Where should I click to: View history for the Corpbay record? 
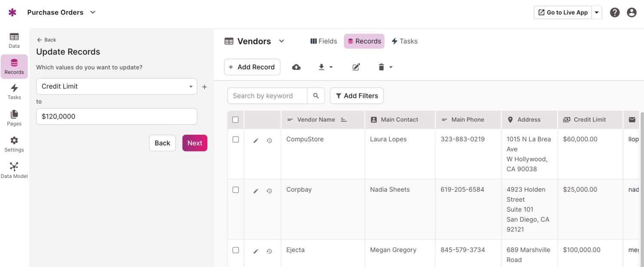coord(269,191)
